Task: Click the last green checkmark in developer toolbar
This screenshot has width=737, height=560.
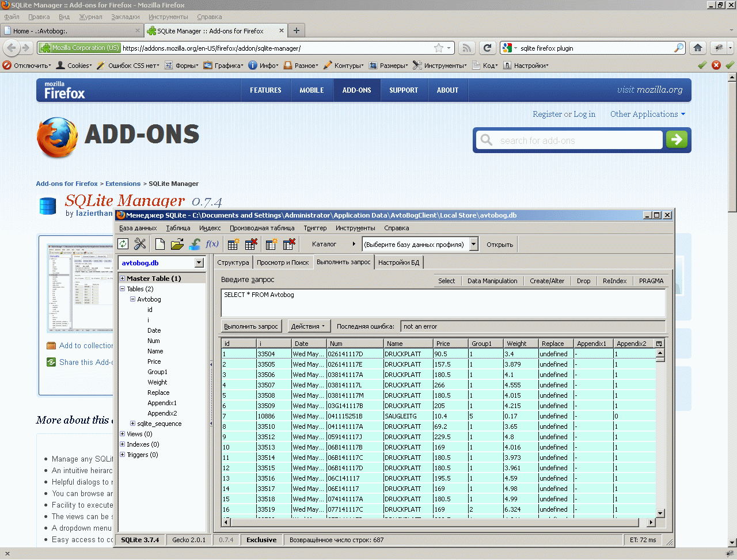Action: click(730, 65)
